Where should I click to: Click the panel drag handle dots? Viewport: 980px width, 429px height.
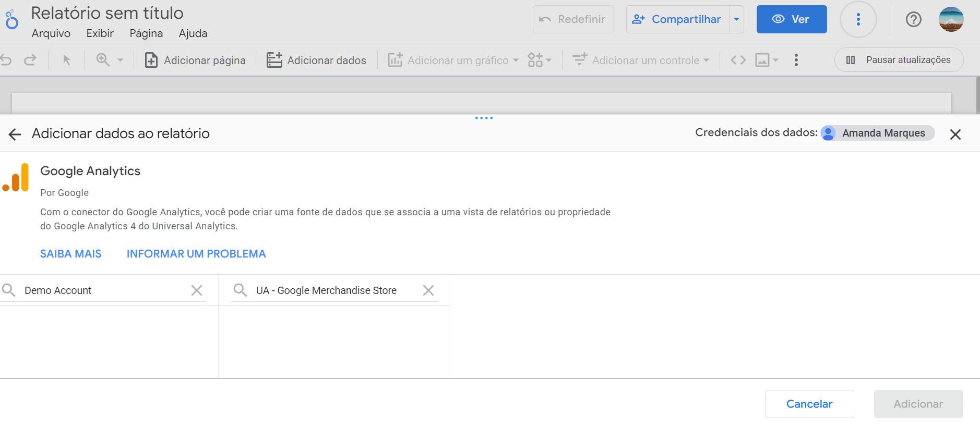[x=484, y=118]
